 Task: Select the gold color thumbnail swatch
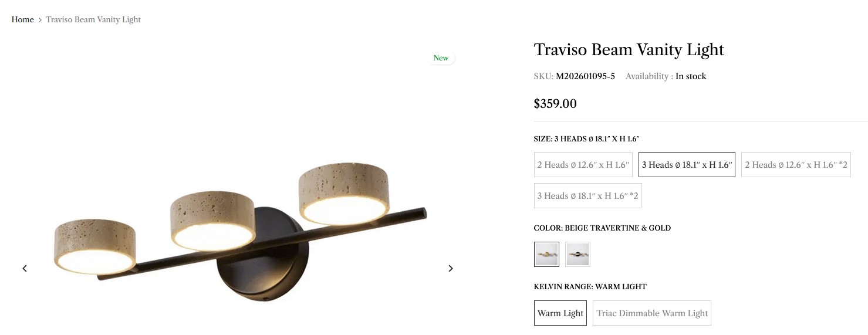pyautogui.click(x=546, y=255)
